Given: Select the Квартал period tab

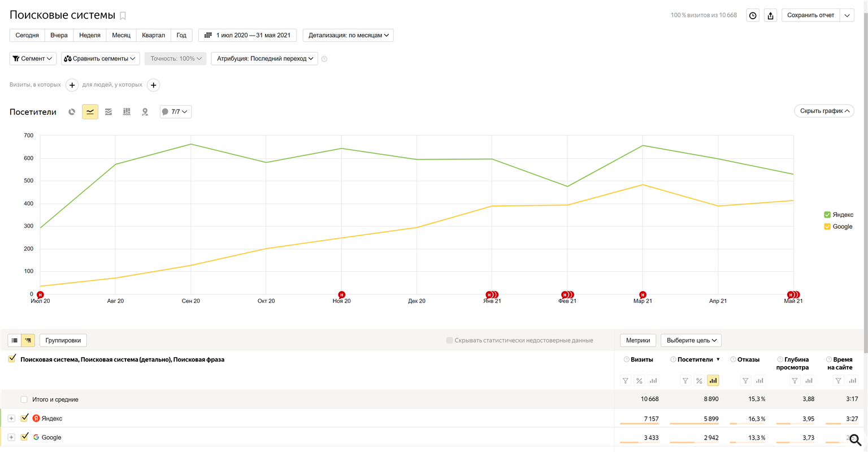Looking at the screenshot, I should [153, 35].
